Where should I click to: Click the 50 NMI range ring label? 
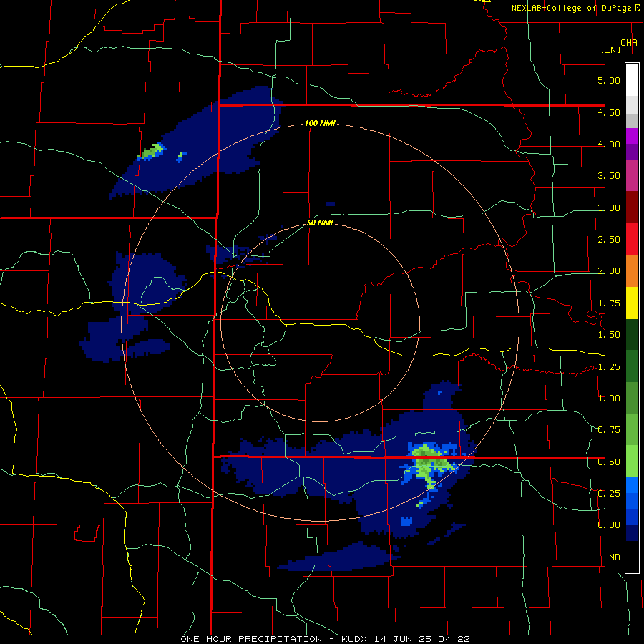(320, 223)
